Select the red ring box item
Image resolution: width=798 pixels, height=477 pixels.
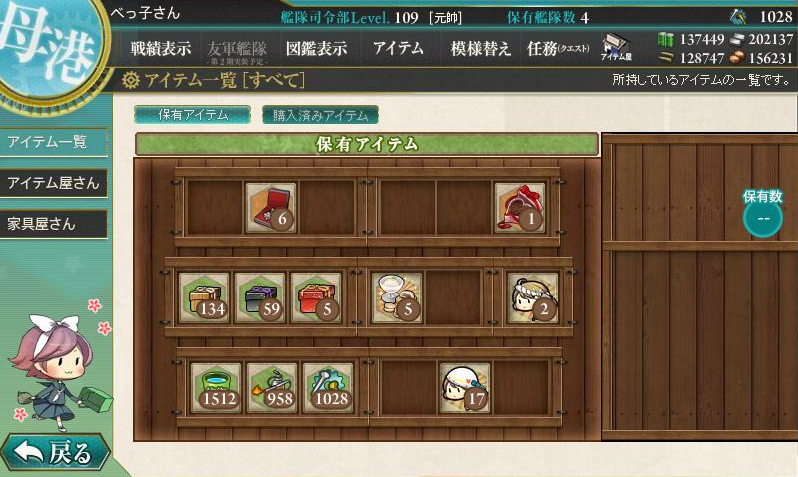(271, 208)
